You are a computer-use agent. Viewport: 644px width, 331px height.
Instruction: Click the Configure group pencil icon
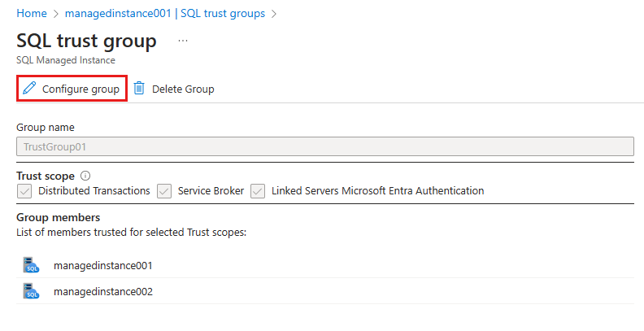click(29, 88)
